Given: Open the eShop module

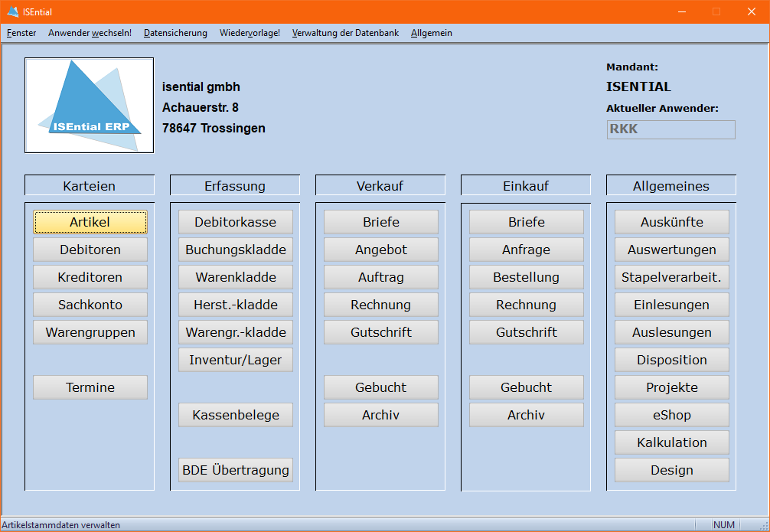Looking at the screenshot, I should (x=672, y=415).
